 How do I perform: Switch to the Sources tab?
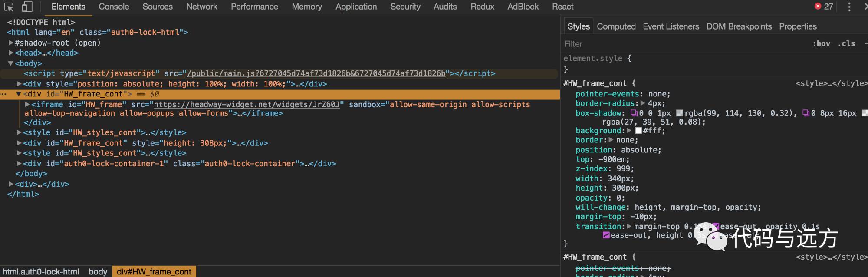[x=158, y=7]
